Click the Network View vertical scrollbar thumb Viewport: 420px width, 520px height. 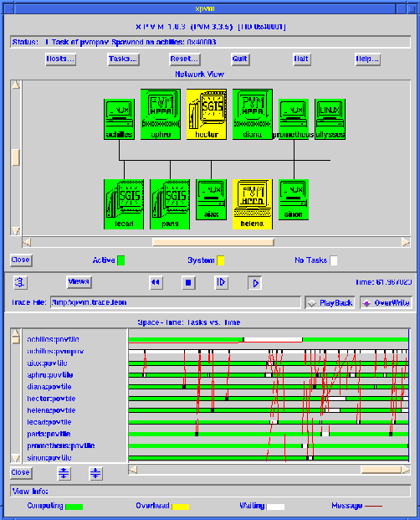pyautogui.click(x=16, y=157)
